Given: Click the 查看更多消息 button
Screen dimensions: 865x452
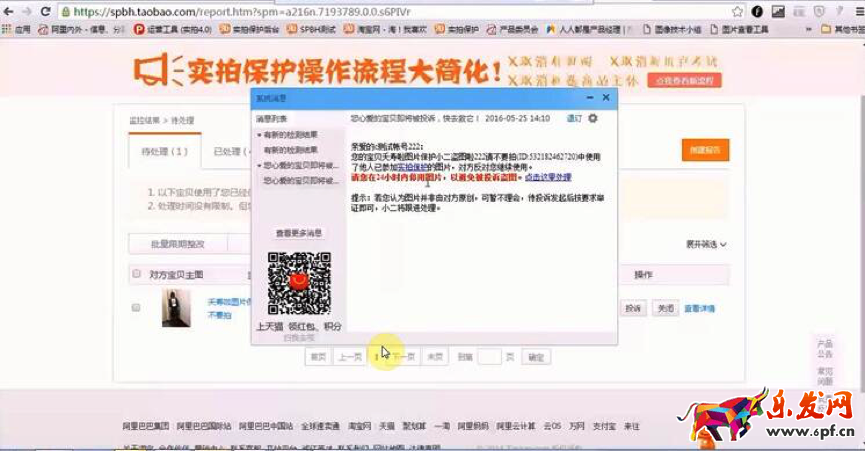Looking at the screenshot, I should (298, 233).
